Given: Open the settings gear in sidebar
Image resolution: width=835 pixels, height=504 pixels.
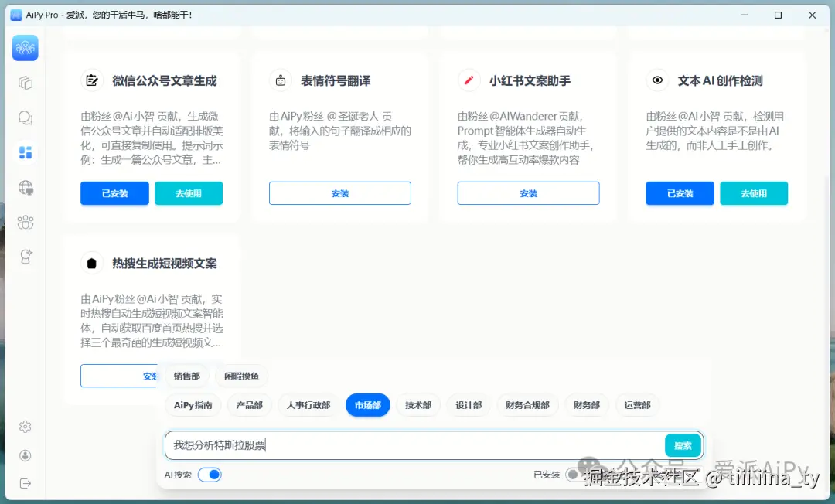Looking at the screenshot, I should [x=26, y=426].
